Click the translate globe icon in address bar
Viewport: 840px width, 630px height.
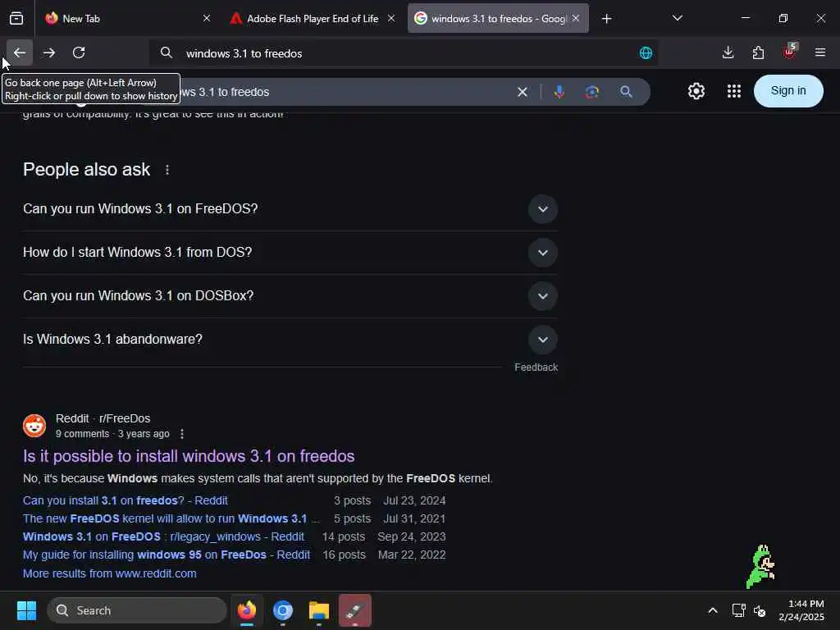[646, 53]
